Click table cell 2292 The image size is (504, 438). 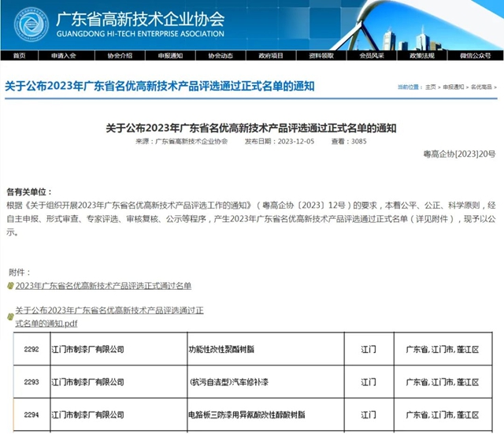click(x=31, y=349)
